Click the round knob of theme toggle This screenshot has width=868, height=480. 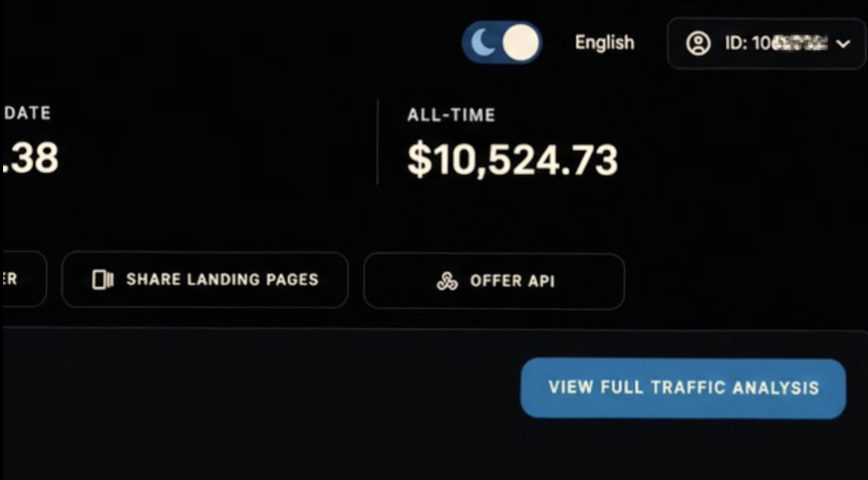point(520,43)
